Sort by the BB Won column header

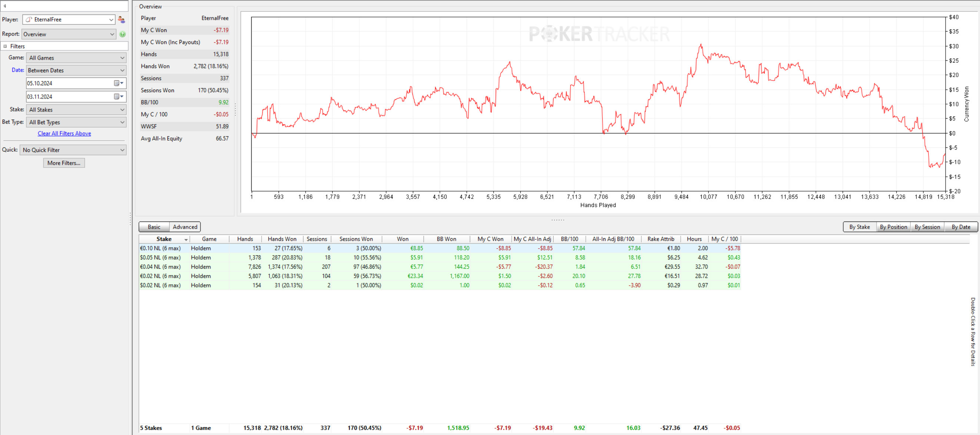[x=446, y=239]
